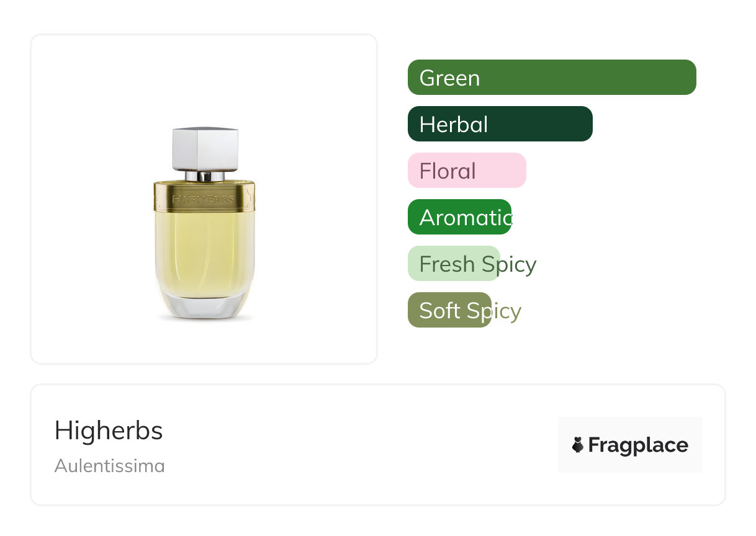Viewport: 756px width, 536px height.
Task: Open the Aulentissima brand name link
Action: (109, 465)
